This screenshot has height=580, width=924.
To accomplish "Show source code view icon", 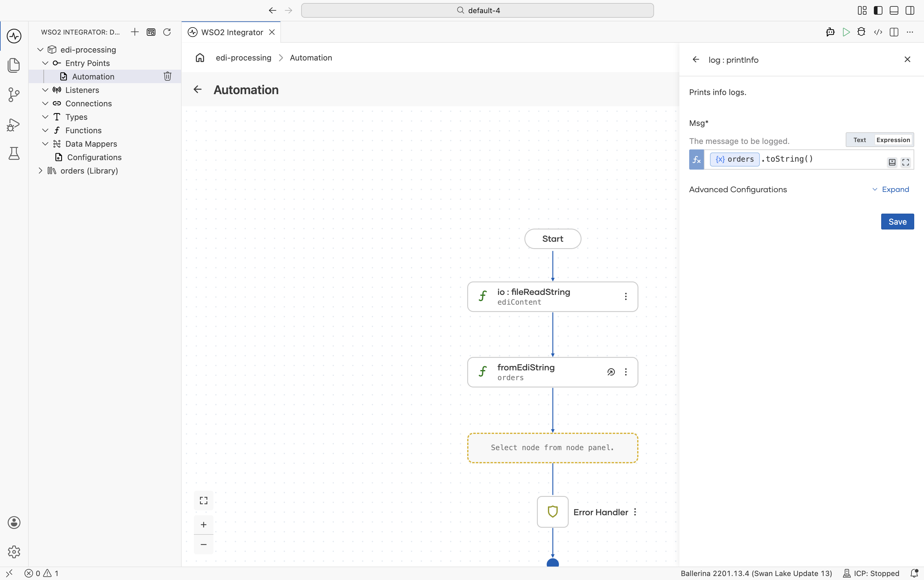I will tap(878, 32).
